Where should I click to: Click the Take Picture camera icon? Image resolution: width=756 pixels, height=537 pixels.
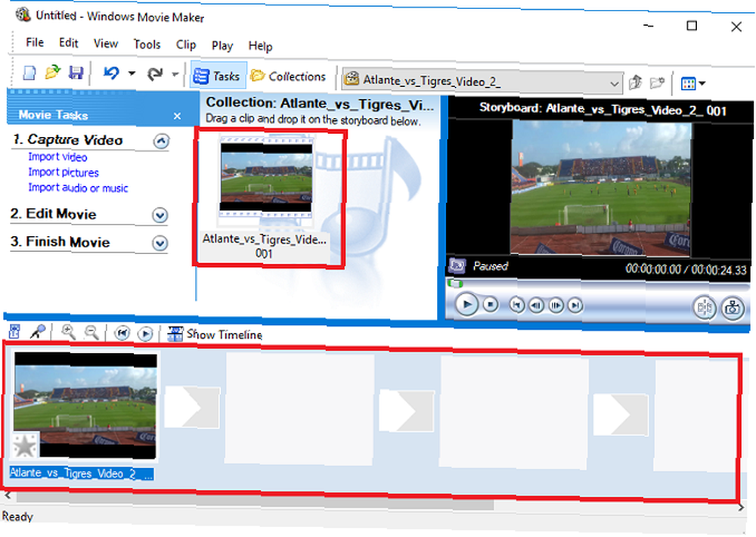click(x=733, y=308)
